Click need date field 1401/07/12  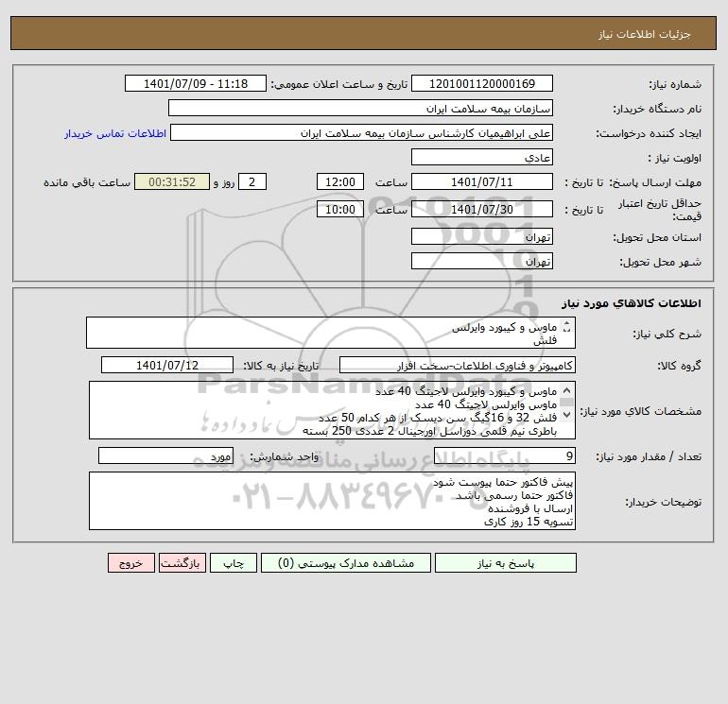(x=167, y=365)
